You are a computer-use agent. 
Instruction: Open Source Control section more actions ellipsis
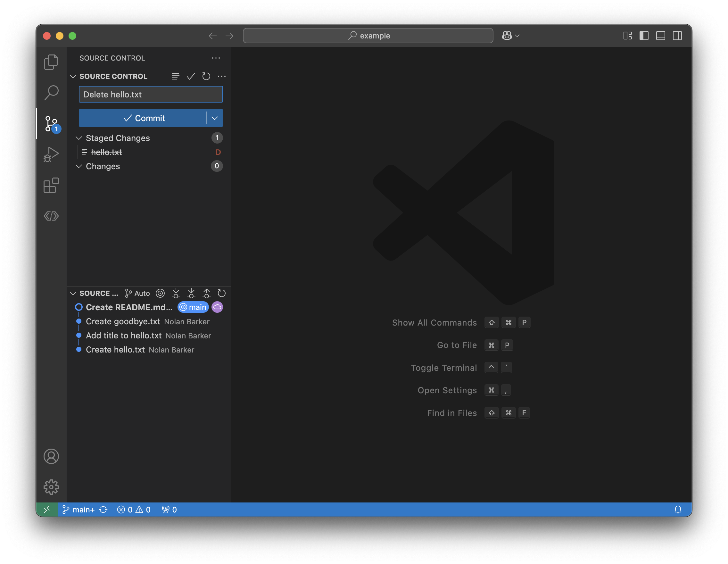[x=222, y=76]
